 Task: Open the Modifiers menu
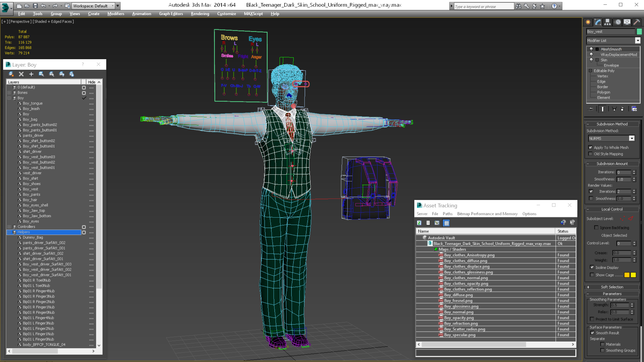click(x=116, y=14)
